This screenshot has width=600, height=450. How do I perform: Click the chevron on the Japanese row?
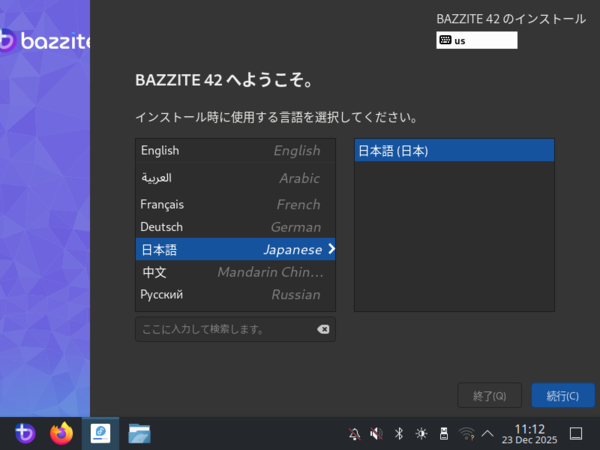331,249
